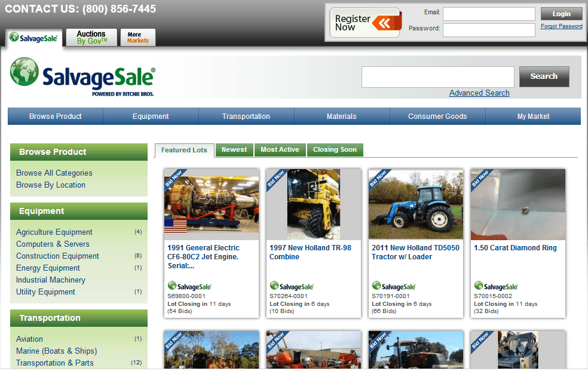Screen dimensions: 588x371
Task: Open the jet engine lot thumbnail
Action: pos(212,204)
